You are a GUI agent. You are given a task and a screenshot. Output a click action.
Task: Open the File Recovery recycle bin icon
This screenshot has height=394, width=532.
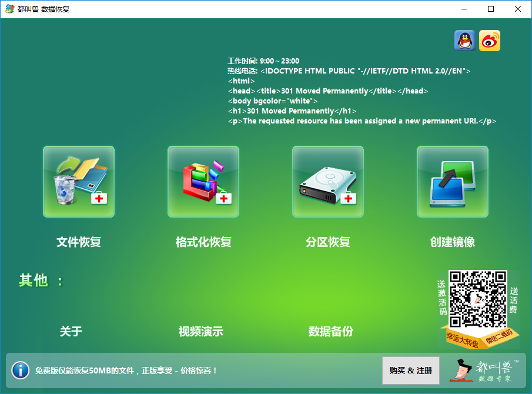coord(79,182)
